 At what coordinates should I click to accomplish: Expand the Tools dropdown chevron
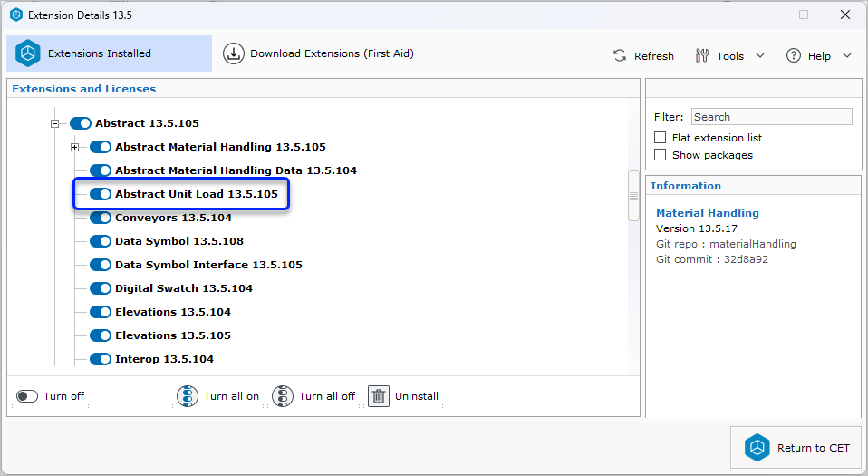pos(760,55)
